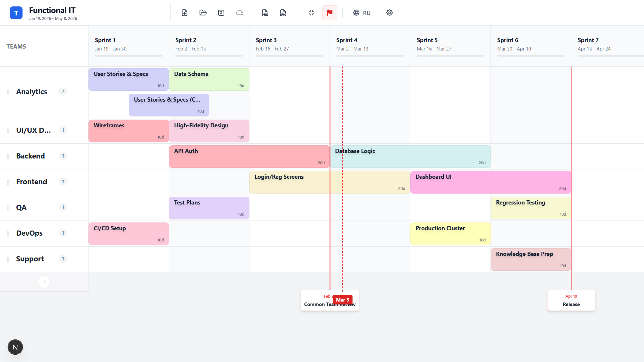This screenshot has height=362, width=644.
Task: Open the Regression Testing task
Action: tap(531, 208)
